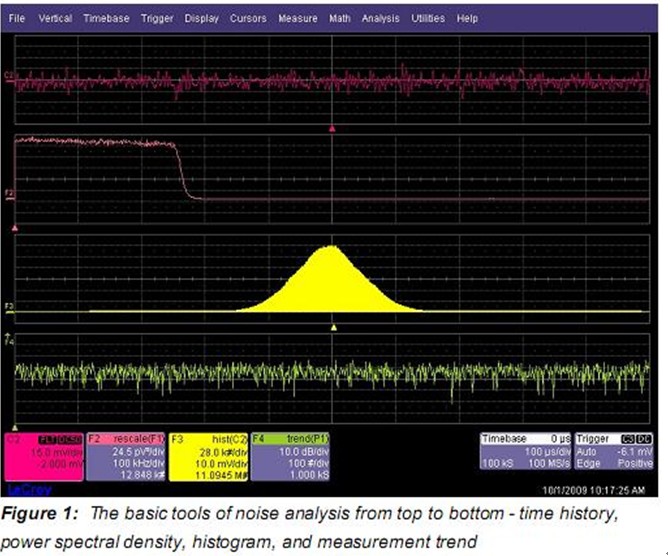Open the Analysis menu

(380, 19)
